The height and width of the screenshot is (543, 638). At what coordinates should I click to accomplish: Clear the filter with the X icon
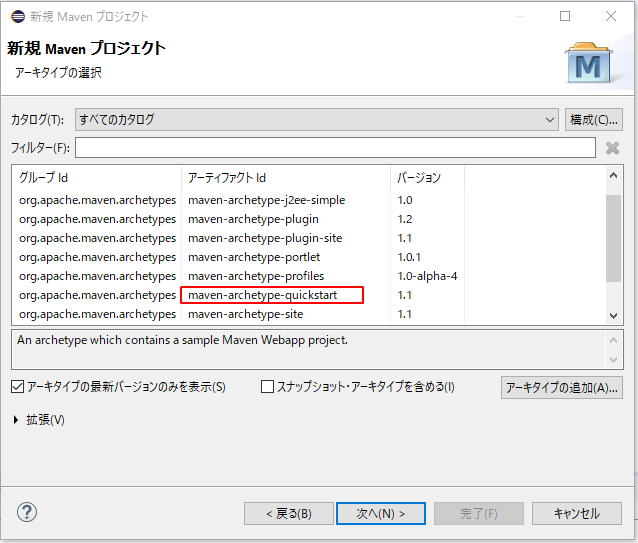point(612,148)
